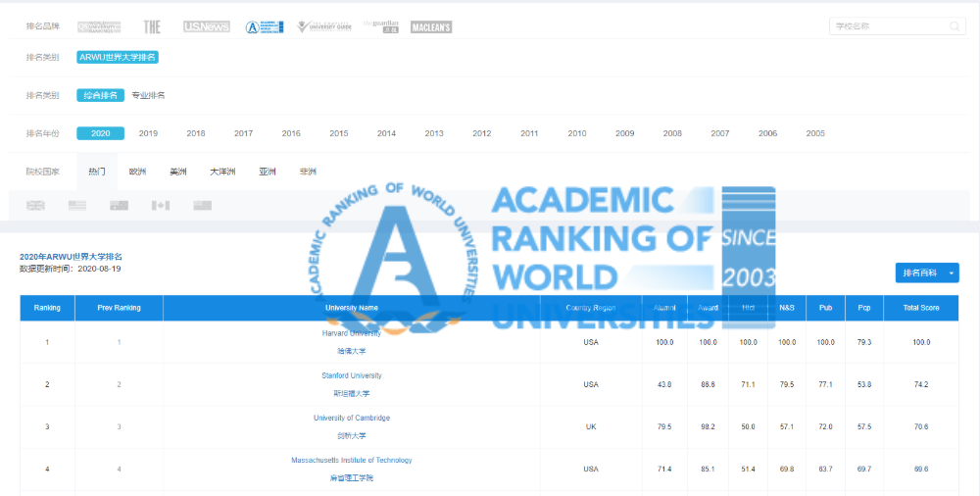Click the 2020年ARWU世界大学排名 heading
Image resolution: width=980 pixels, height=496 pixels.
[71, 257]
